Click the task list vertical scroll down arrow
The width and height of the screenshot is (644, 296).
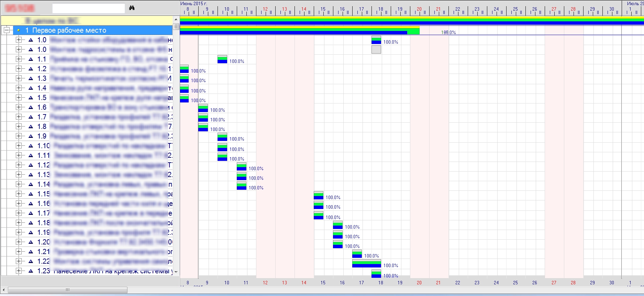coord(176,272)
